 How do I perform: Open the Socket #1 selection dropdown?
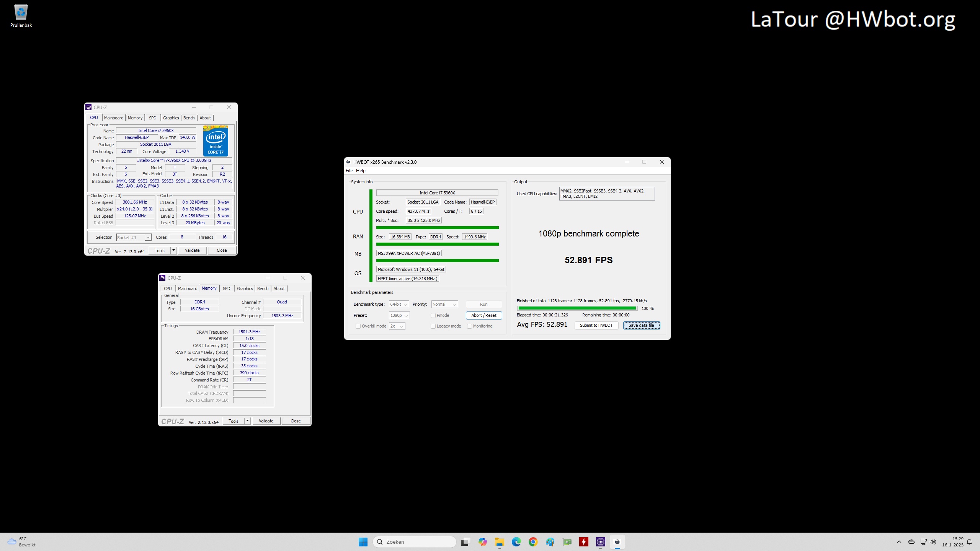(x=134, y=238)
